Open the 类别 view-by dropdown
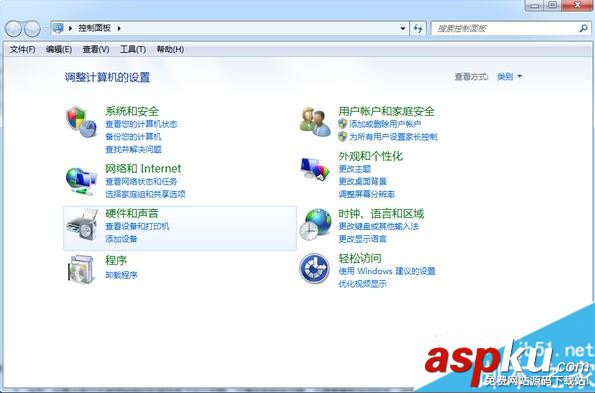 510,77
